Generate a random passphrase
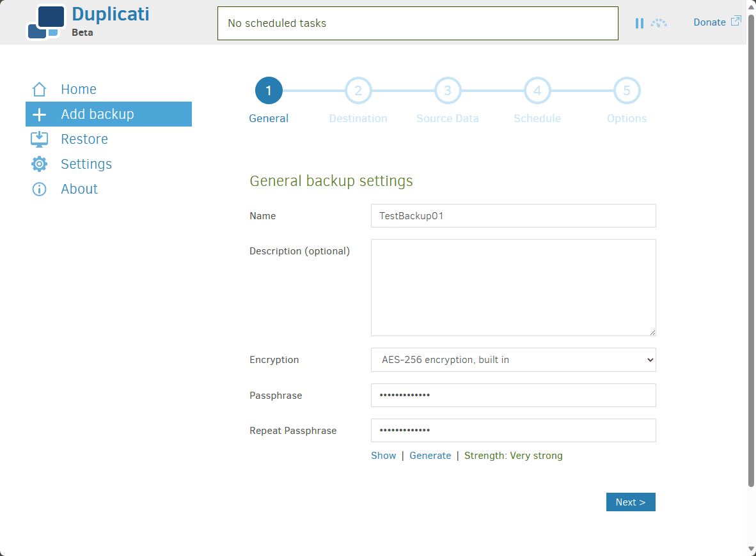756x556 pixels. (x=430, y=456)
